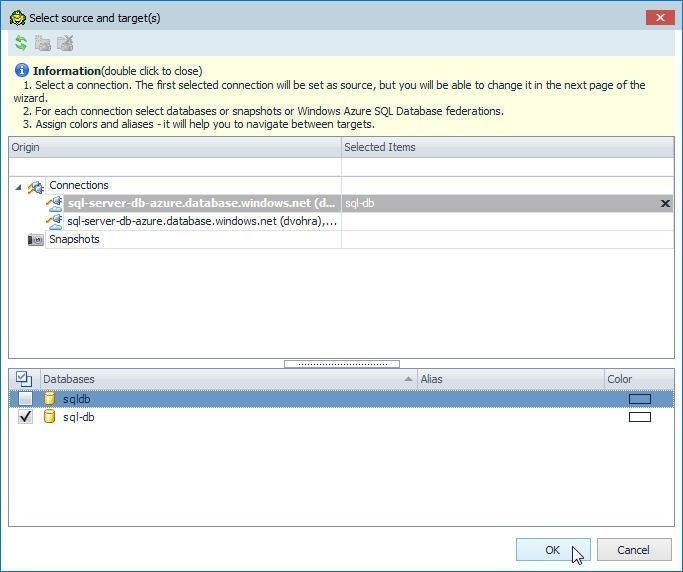This screenshot has height=572, width=683.
Task: Click the second connection's plug icon
Action: [x=54, y=221]
